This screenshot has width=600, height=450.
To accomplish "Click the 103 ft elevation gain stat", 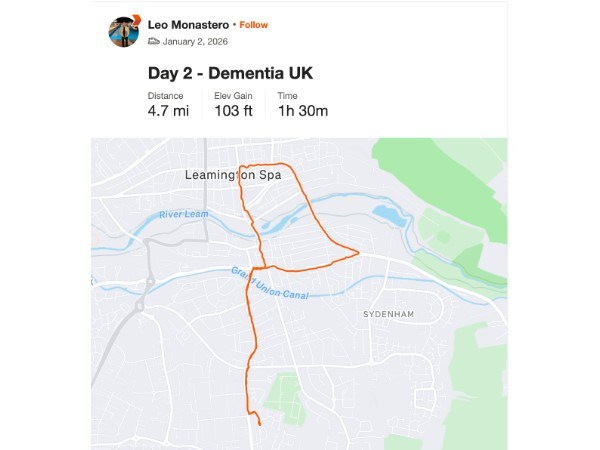I will 235,111.
